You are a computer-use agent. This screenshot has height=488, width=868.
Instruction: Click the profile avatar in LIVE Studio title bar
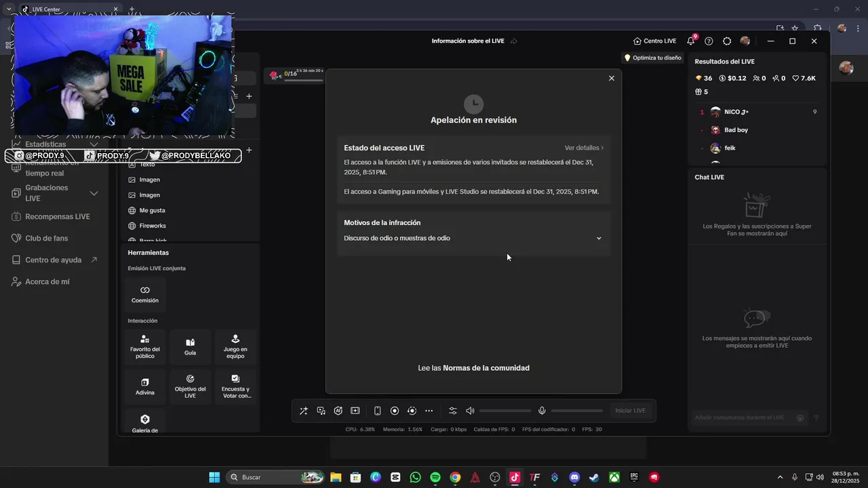pyautogui.click(x=745, y=41)
